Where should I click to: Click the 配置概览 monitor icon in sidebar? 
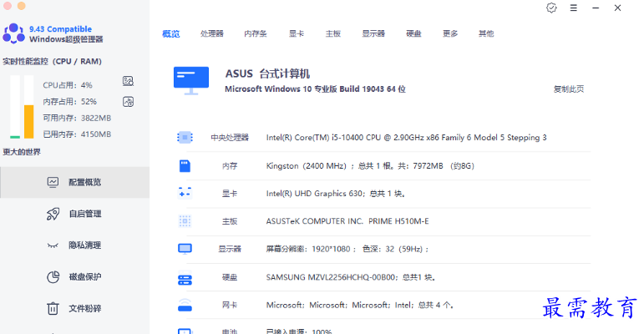point(53,182)
